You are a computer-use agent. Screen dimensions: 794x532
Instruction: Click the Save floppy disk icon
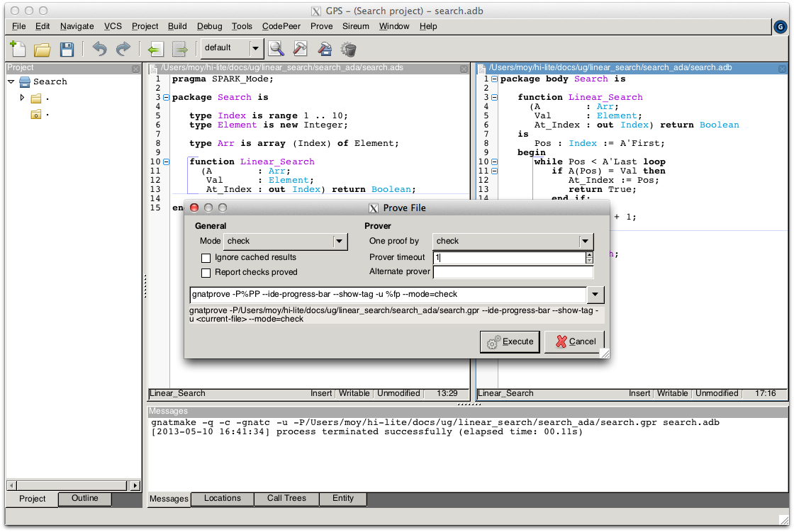pyautogui.click(x=67, y=49)
